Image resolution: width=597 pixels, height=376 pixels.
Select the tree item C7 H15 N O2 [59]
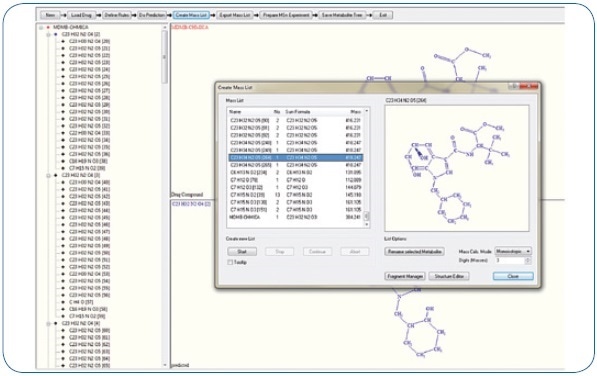click(87, 316)
